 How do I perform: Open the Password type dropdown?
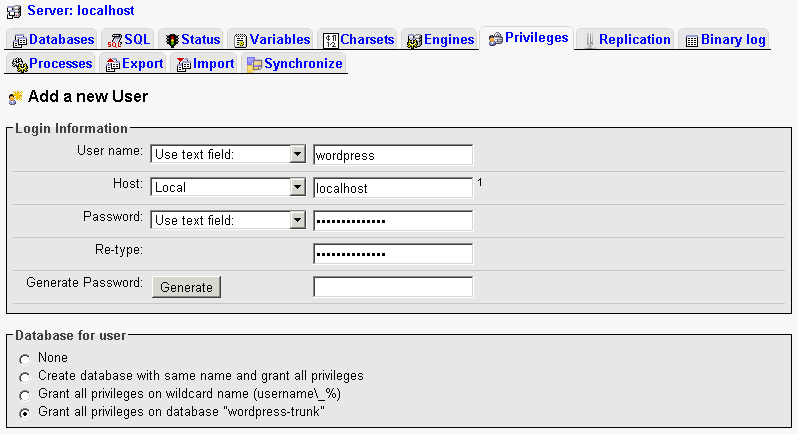pos(296,220)
